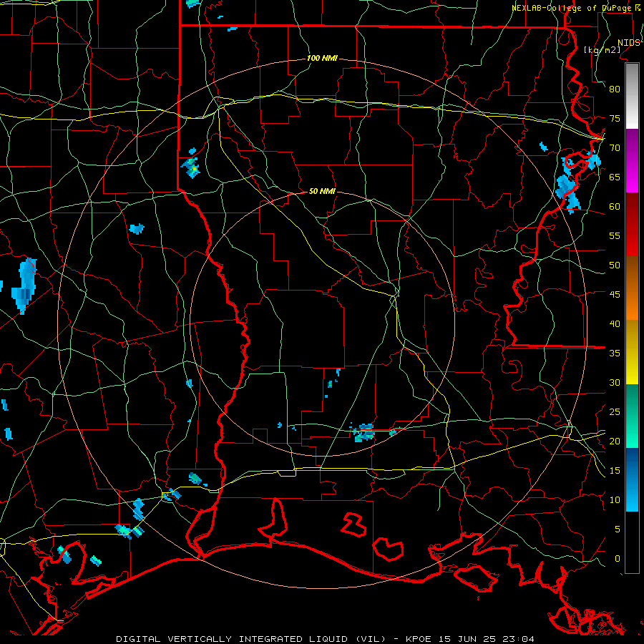
Task: Click the 80 value on the color scale
Action: (615, 89)
